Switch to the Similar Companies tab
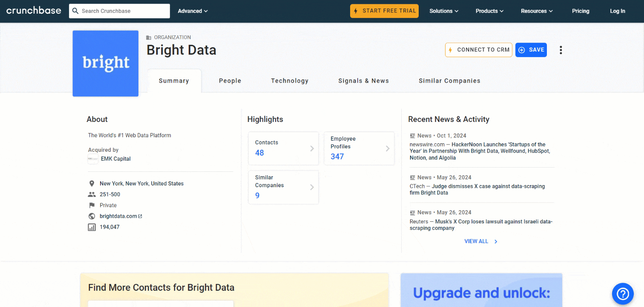 [449, 81]
